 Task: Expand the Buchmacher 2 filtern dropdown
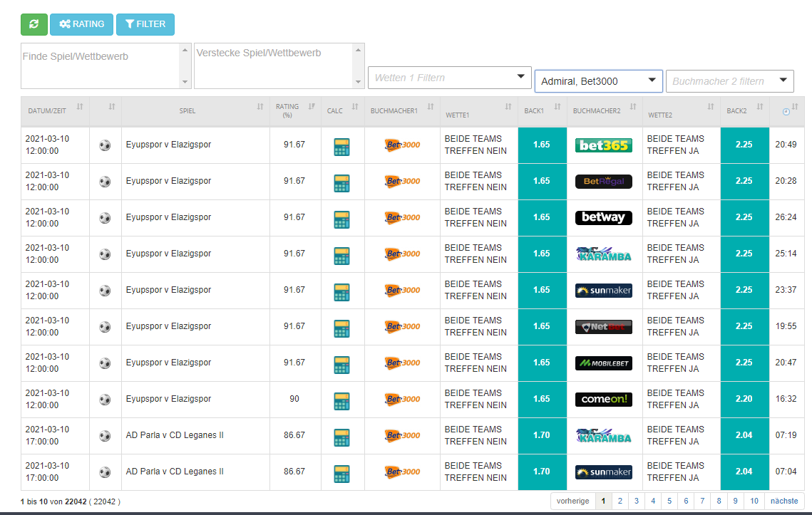tap(730, 81)
